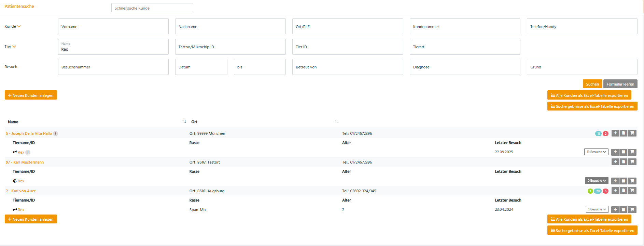Expand the 13 Besuche dropdown
Image resolution: width=644 pixels, height=246 pixels.
pos(596,152)
